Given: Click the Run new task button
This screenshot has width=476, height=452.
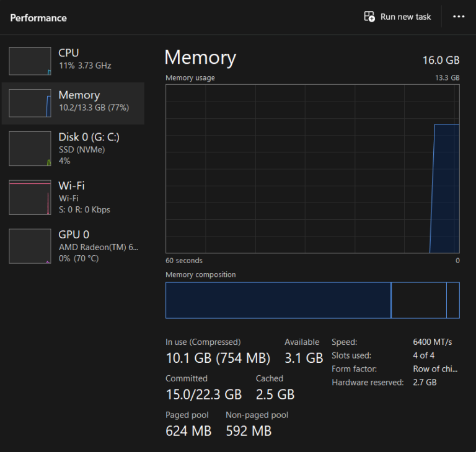Looking at the screenshot, I should 397,17.
